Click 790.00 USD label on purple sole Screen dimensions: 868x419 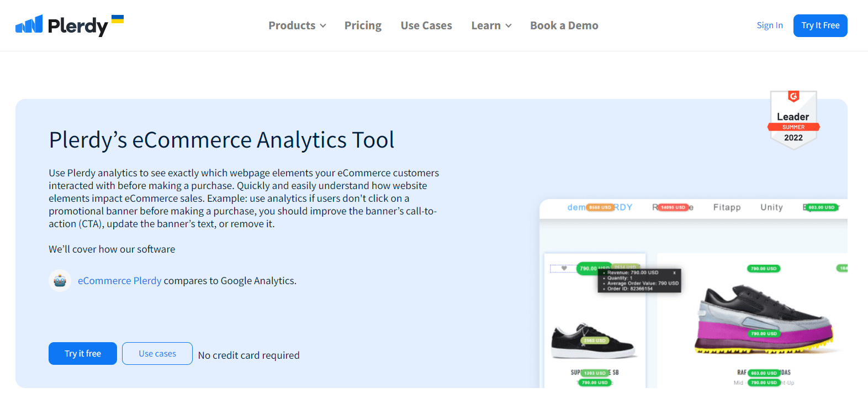pyautogui.click(x=764, y=333)
